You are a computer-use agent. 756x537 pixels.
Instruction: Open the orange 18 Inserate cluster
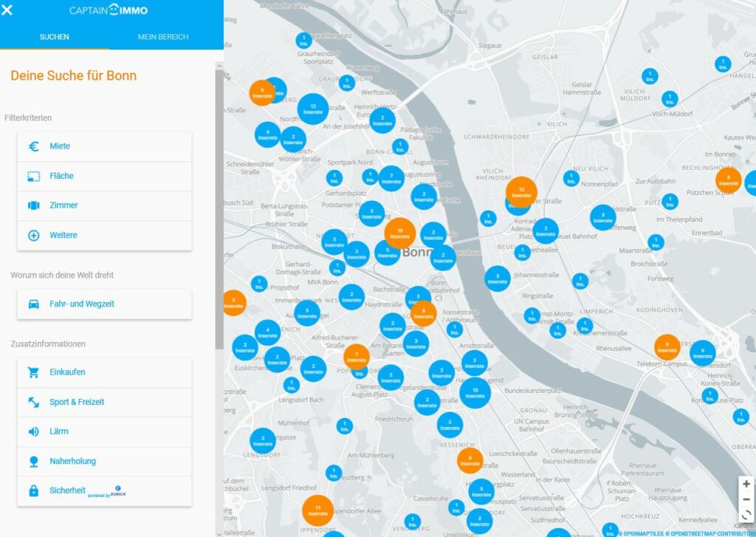[x=400, y=233]
